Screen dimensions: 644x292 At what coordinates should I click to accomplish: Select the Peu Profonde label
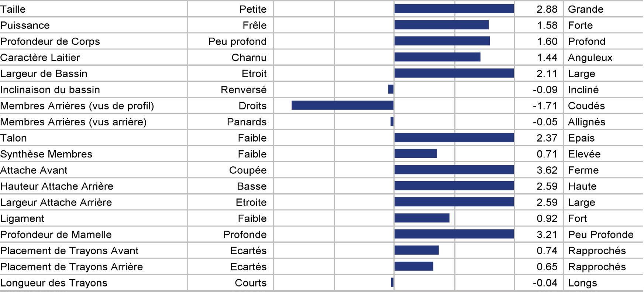pos(600,234)
